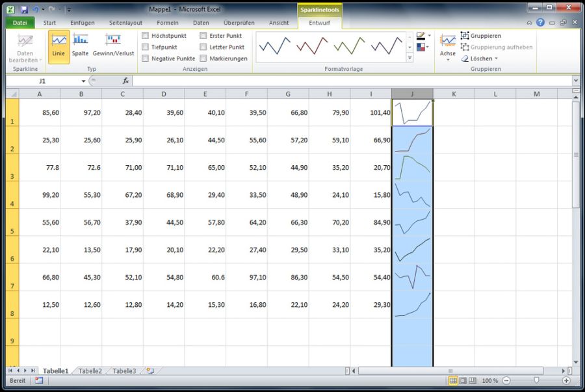Switch sparklines to Spalte type
The image size is (585, 392).
click(79, 47)
